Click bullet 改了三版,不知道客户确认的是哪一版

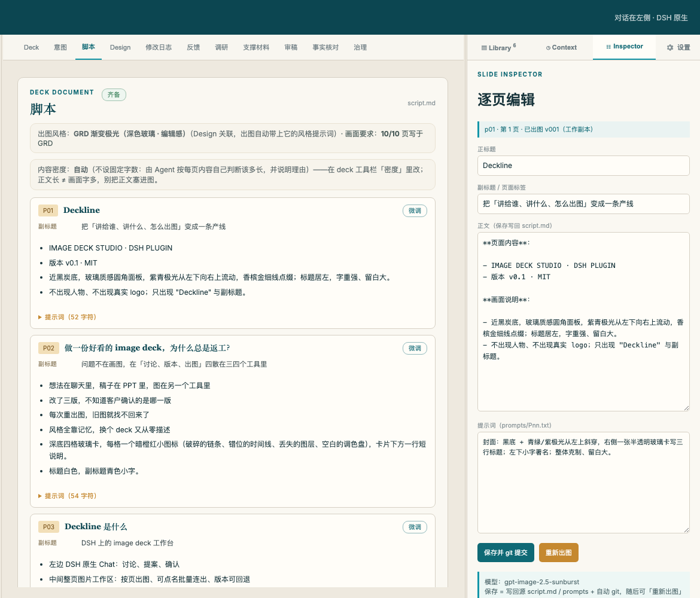110,400
